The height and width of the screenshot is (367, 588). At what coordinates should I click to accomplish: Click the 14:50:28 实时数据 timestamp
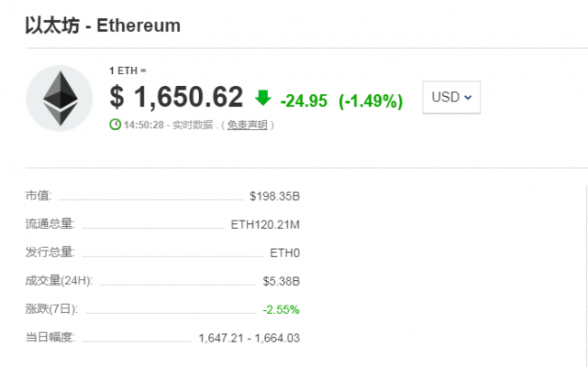pos(168,125)
